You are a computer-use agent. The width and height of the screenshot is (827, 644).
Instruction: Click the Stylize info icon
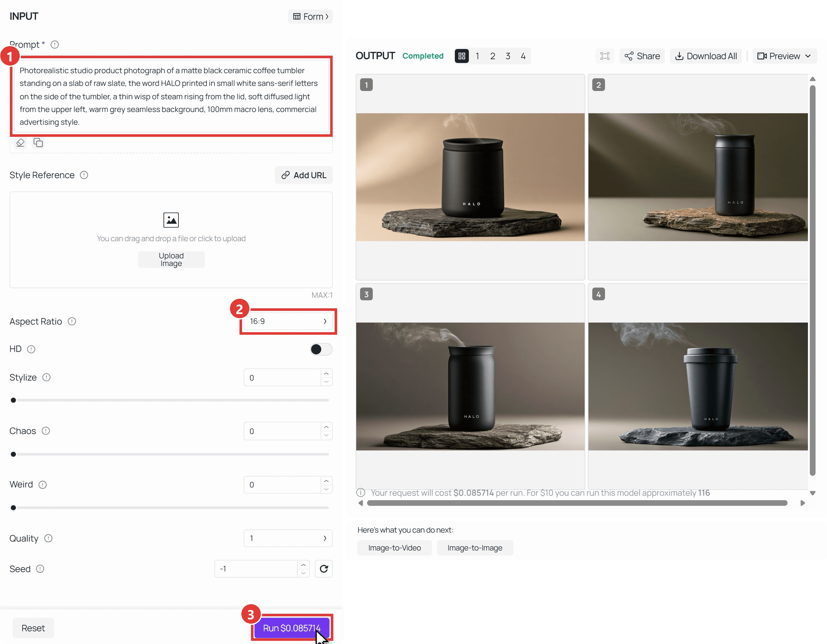point(46,378)
